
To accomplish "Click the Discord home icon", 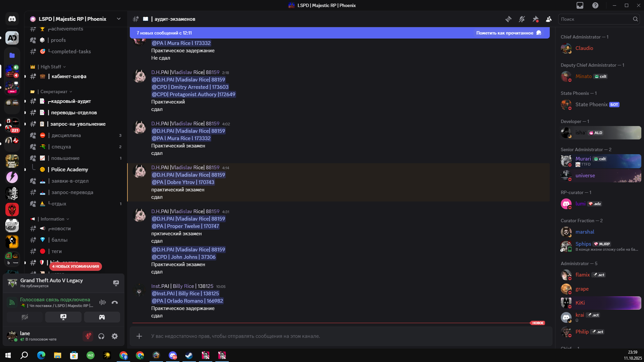I will (12, 19).
